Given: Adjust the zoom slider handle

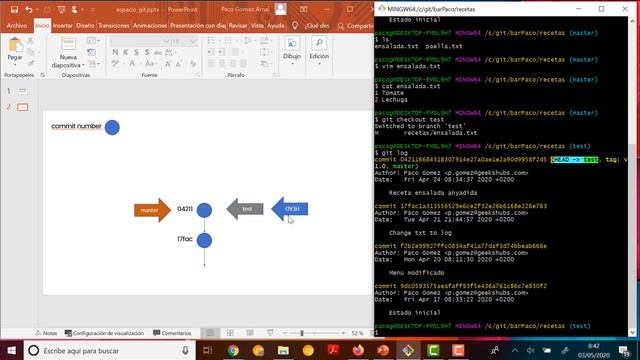Looking at the screenshot, I should coord(302,333).
